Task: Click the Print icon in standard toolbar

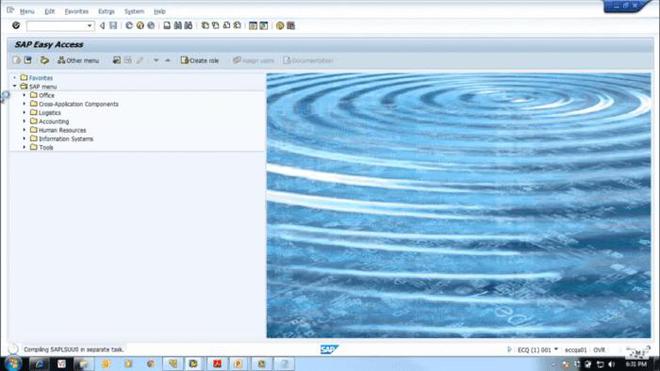Action: [x=167, y=26]
